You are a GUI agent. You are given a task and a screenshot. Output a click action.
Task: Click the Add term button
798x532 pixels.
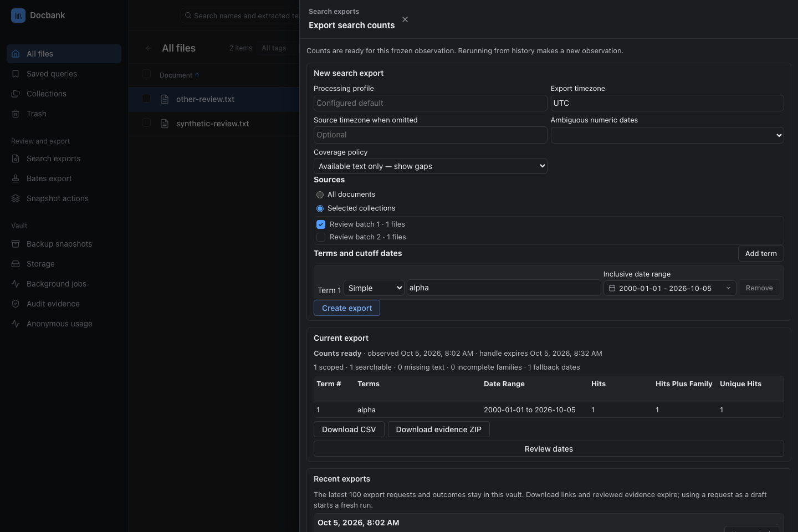(761, 253)
